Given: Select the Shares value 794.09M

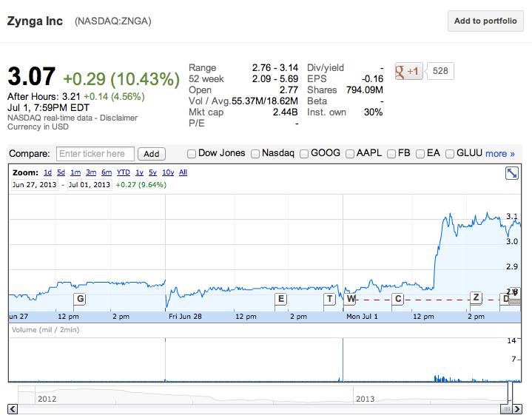Looking at the screenshot, I should pyautogui.click(x=364, y=90).
